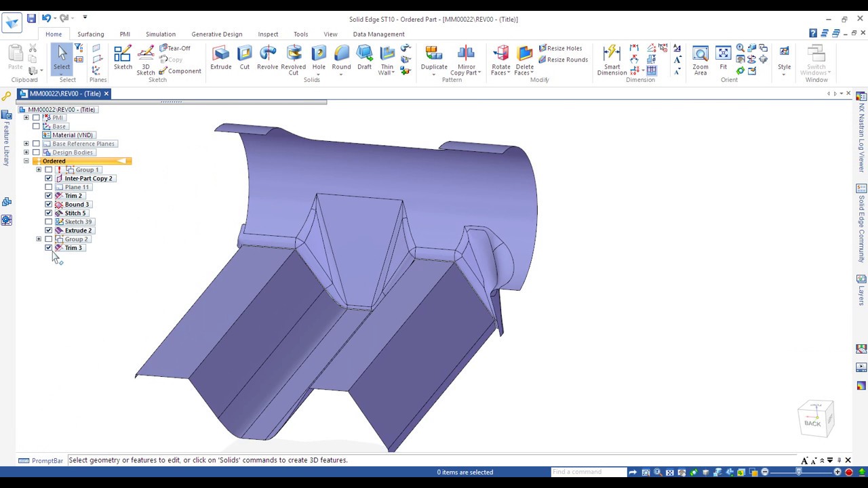Activate the Revolve tool
The width and height of the screenshot is (868, 488).
coord(268,58)
